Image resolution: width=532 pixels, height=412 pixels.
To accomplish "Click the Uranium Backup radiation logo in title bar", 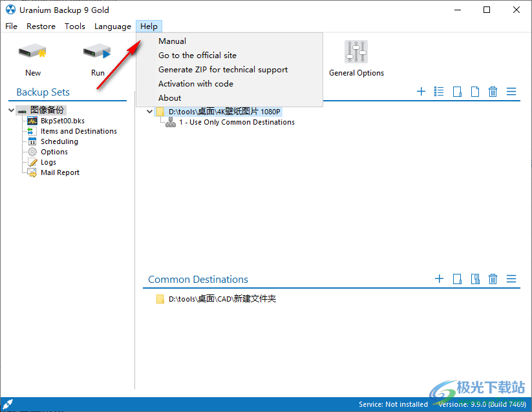I will point(10,10).
